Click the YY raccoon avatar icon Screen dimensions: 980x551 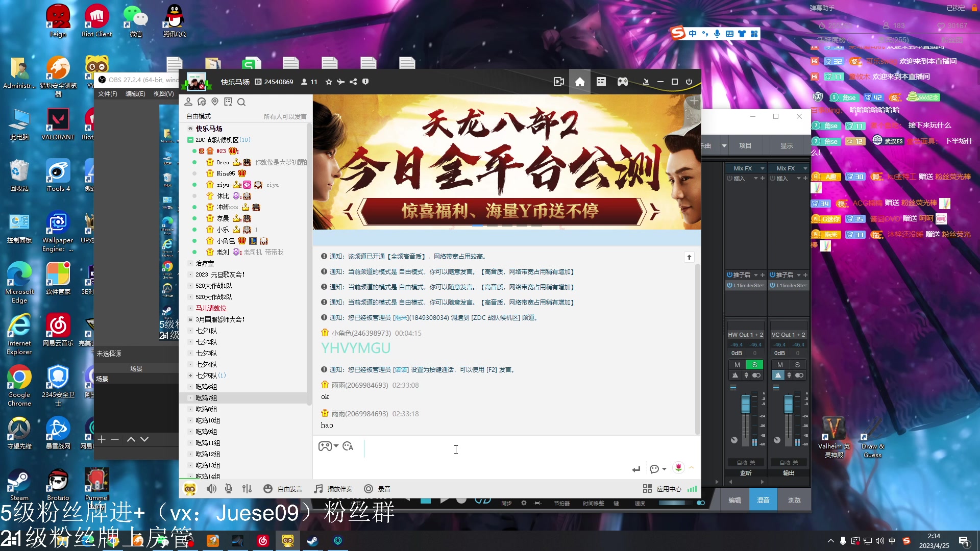tap(190, 489)
